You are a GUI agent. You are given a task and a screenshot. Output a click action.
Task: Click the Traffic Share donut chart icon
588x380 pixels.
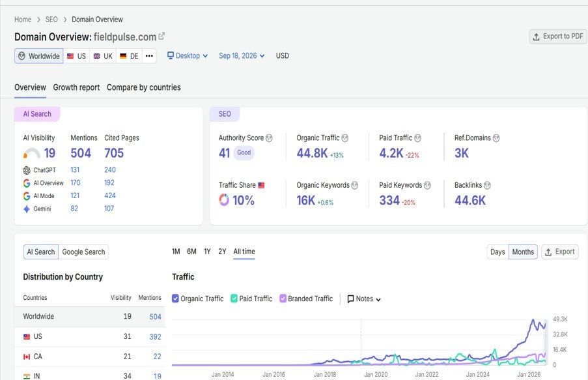coord(224,199)
